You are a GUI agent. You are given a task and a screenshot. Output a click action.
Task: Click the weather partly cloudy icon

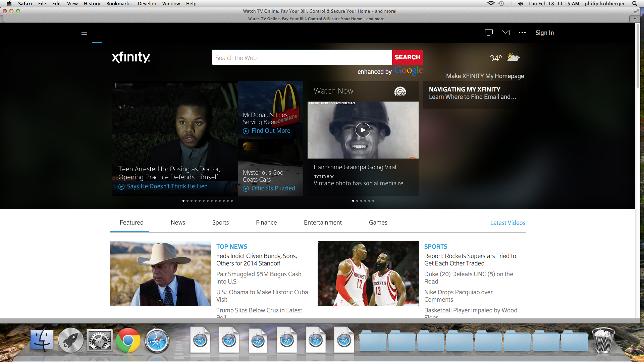tap(513, 57)
